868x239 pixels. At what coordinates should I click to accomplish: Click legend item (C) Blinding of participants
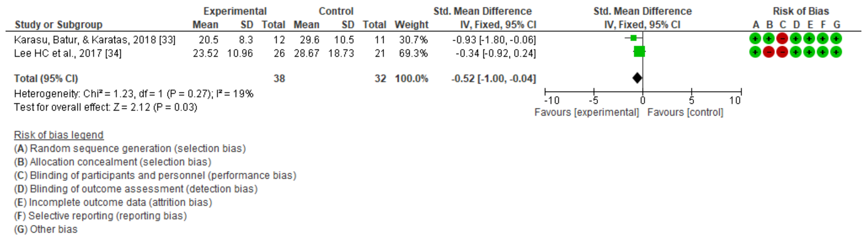pos(155,175)
